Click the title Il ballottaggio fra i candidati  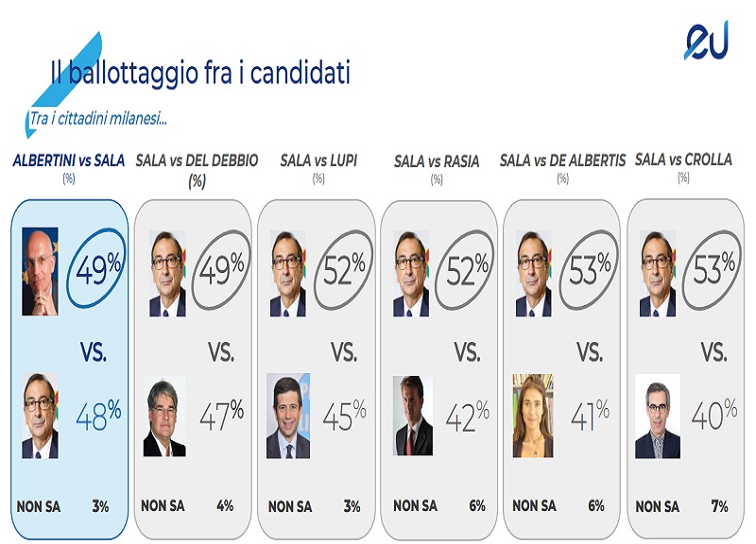tap(200, 73)
